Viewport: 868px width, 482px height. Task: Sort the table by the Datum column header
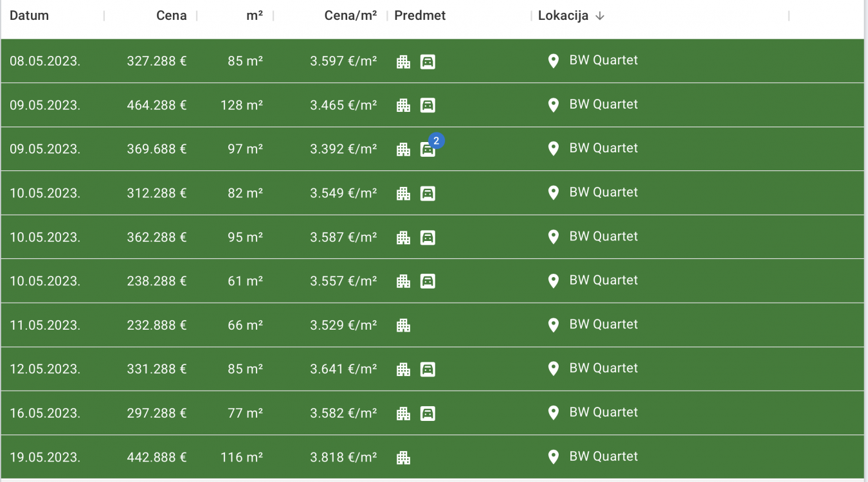click(30, 16)
